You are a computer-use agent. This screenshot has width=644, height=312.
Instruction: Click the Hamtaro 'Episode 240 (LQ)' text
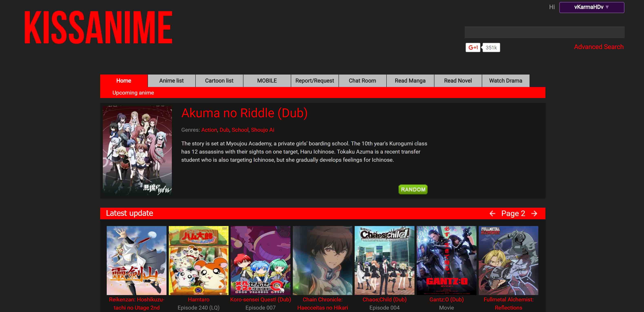pos(199,308)
